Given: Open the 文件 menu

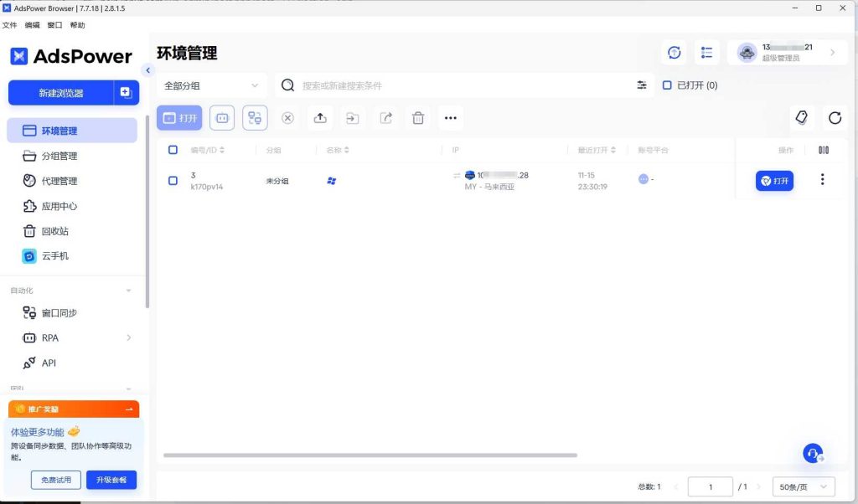Looking at the screenshot, I should (x=9, y=25).
